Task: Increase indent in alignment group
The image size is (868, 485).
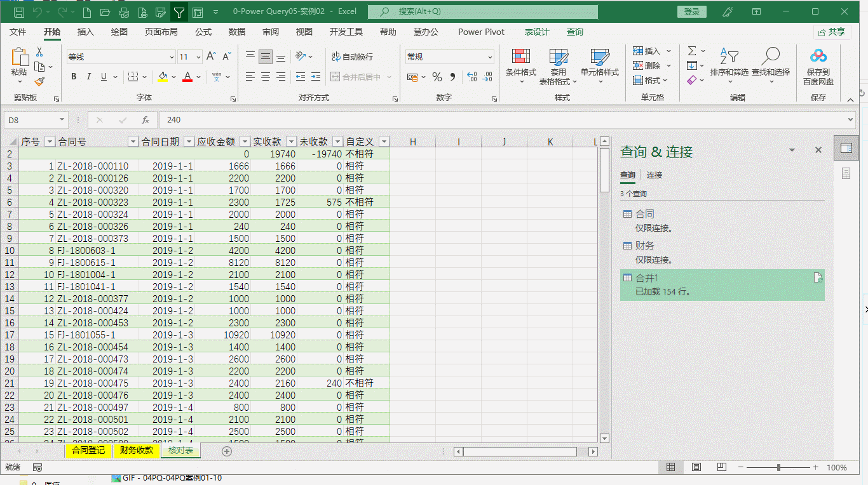Action: pyautogui.click(x=316, y=77)
